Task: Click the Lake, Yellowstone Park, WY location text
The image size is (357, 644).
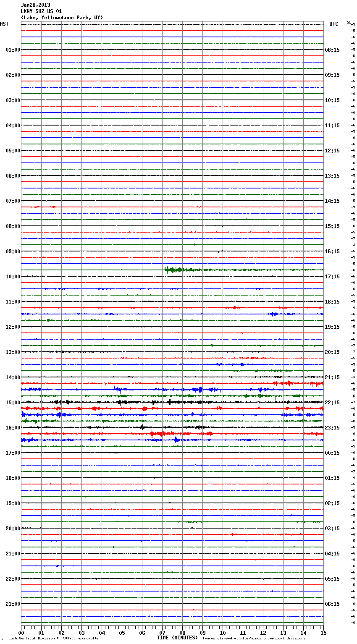Action: pyautogui.click(x=62, y=18)
